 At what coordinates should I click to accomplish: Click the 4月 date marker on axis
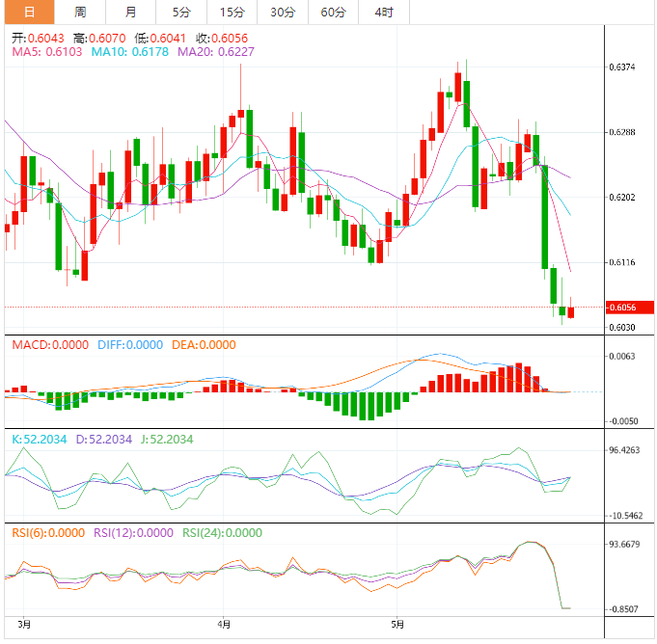tap(223, 624)
